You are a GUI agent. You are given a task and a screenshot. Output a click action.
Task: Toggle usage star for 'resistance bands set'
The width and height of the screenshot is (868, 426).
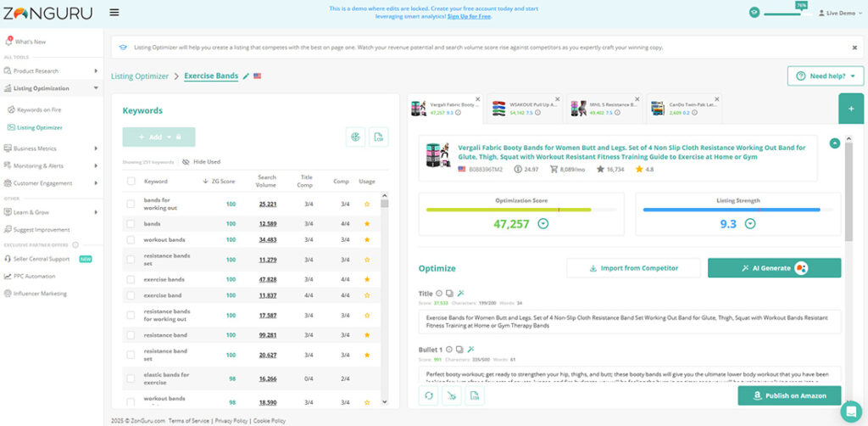click(x=366, y=260)
